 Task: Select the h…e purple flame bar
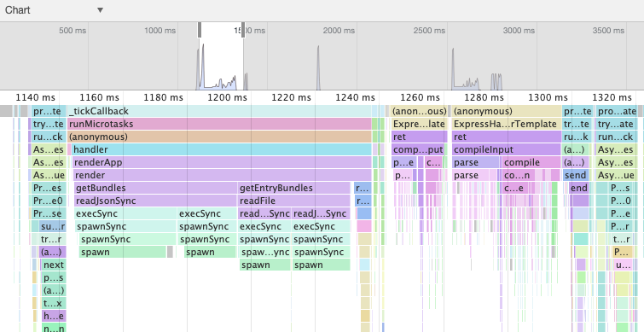coord(54,316)
